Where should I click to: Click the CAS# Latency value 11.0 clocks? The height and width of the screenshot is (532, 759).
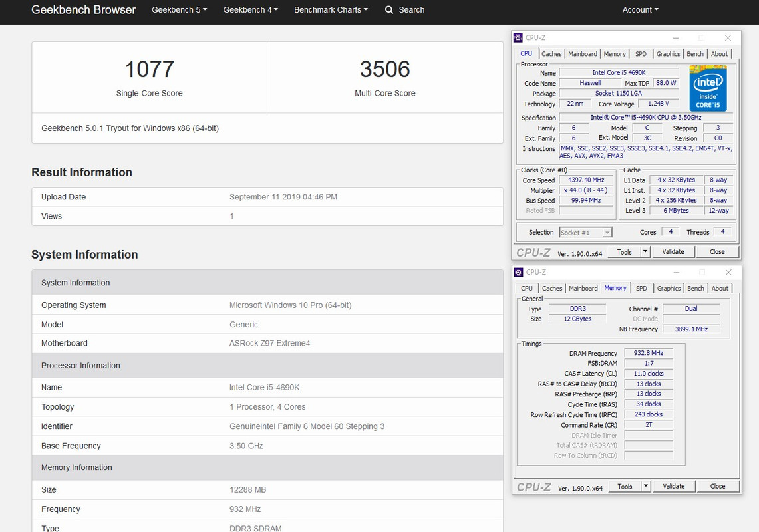click(x=648, y=374)
